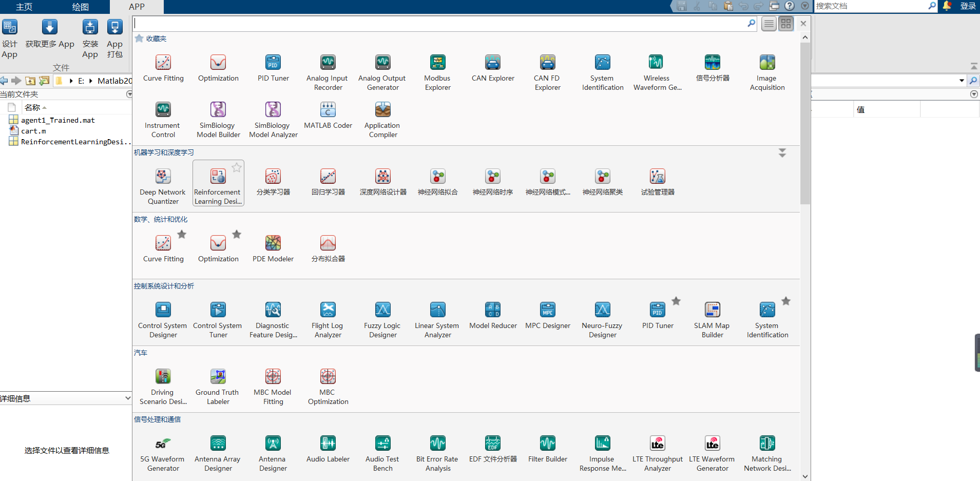Expand the machine learning section double-arrow
This screenshot has height=481, width=980.
pyautogui.click(x=782, y=153)
